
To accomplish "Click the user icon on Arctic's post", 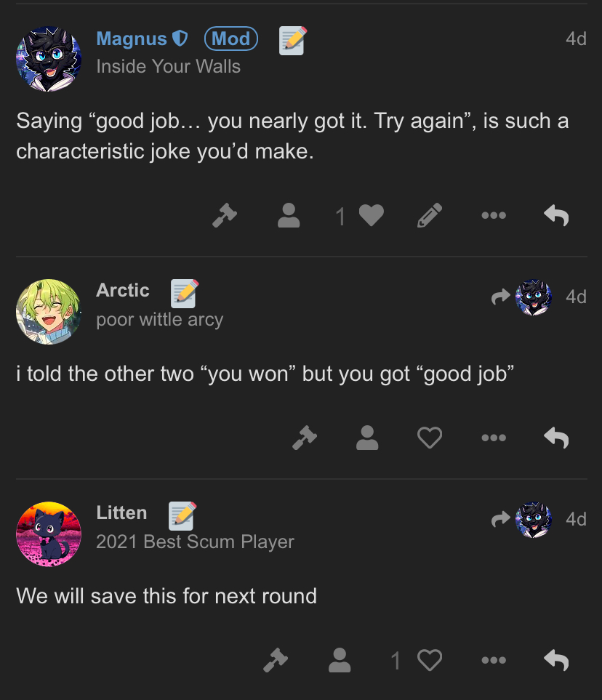I will pyautogui.click(x=367, y=438).
